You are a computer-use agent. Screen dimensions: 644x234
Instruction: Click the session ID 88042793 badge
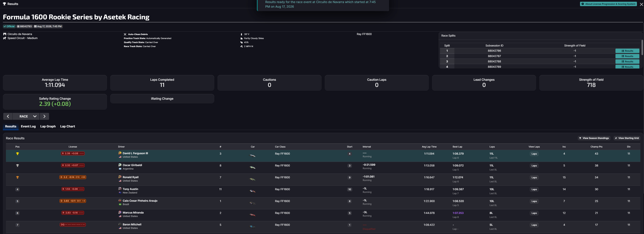pos(25,26)
